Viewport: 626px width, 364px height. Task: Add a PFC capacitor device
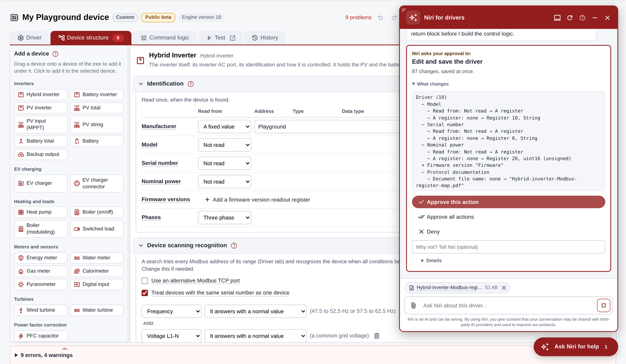point(41,336)
